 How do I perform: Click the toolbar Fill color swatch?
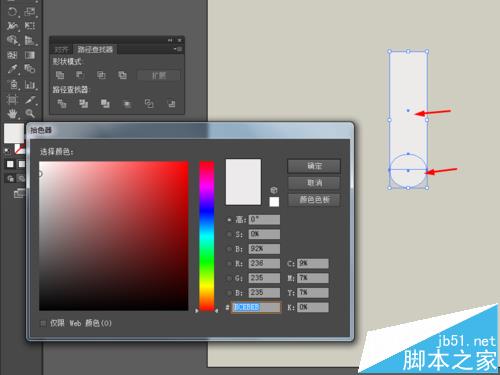14,133
